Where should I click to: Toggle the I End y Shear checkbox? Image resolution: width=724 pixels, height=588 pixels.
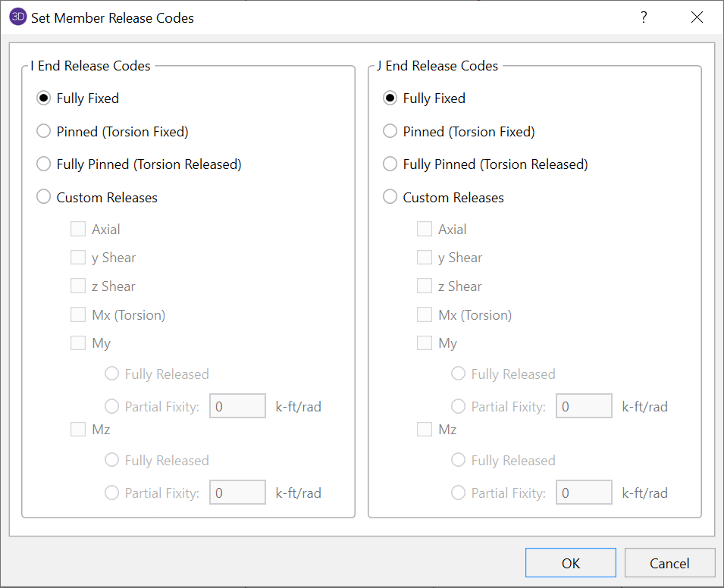click(x=78, y=258)
